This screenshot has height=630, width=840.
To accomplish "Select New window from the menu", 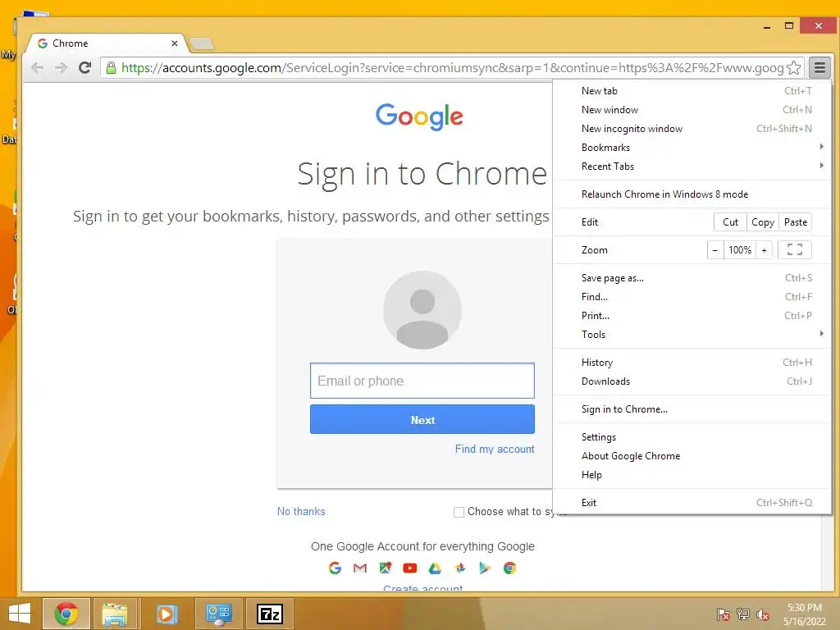I will point(692,110).
